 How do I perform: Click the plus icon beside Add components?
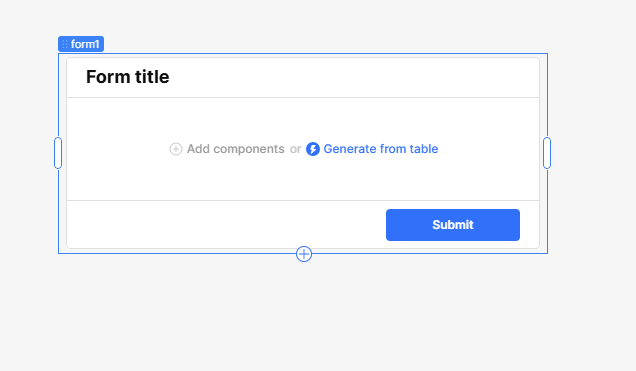[176, 149]
